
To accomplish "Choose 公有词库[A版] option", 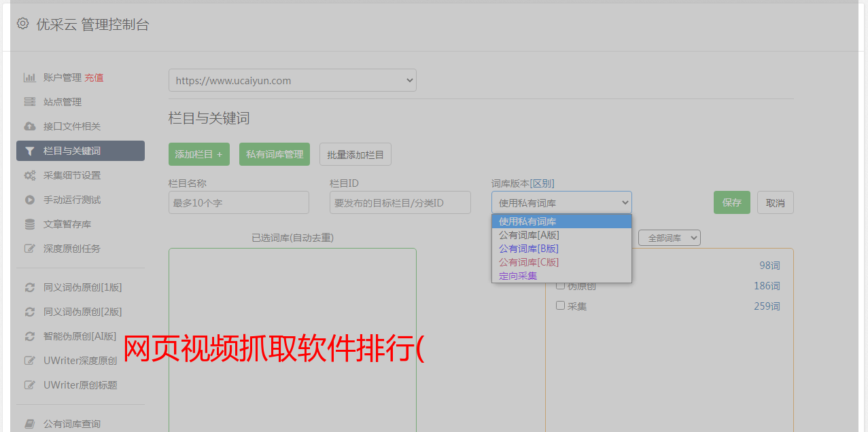I will click(561, 235).
